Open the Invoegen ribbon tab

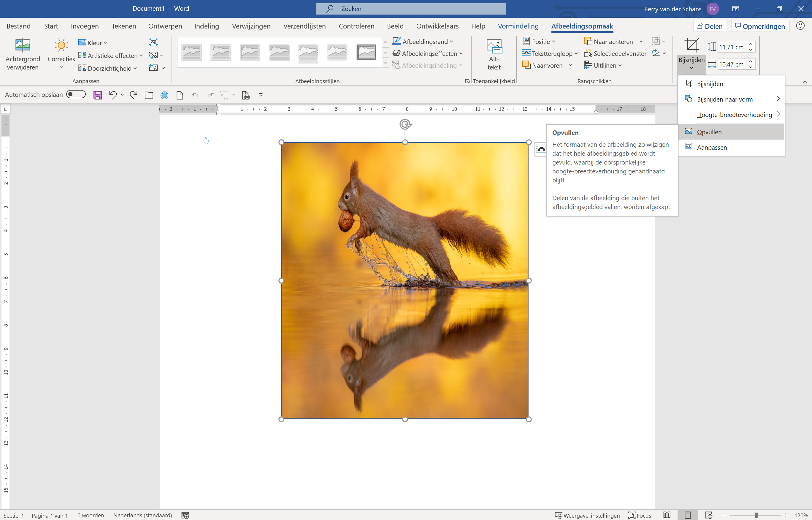click(85, 26)
